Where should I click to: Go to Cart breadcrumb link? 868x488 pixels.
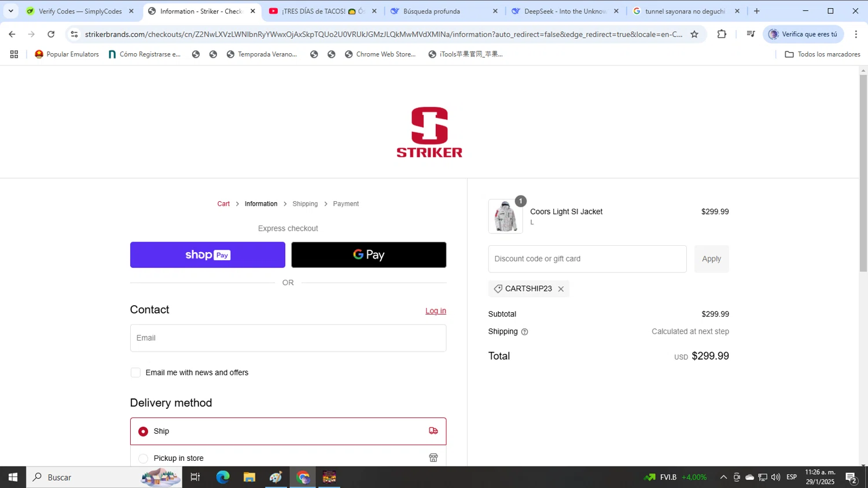click(223, 204)
